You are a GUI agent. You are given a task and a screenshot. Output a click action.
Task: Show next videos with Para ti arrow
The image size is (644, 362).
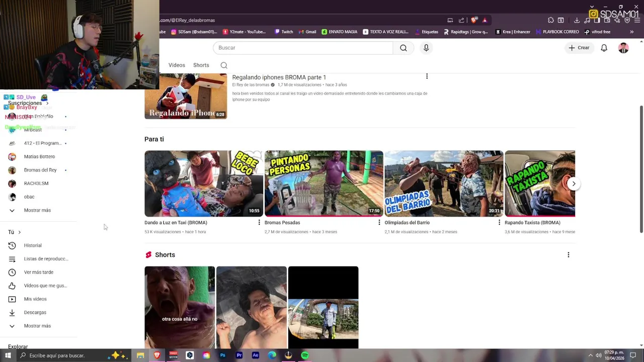[x=574, y=184]
